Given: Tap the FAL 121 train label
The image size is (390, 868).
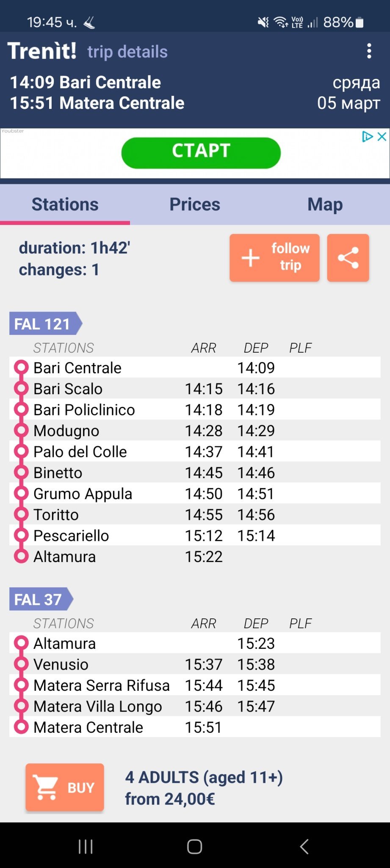Looking at the screenshot, I should pyautogui.click(x=43, y=324).
